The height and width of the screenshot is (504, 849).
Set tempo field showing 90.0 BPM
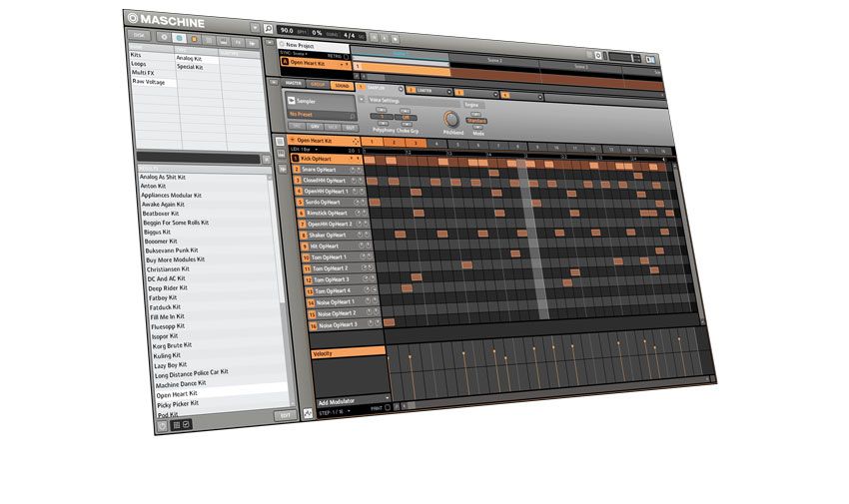287,31
